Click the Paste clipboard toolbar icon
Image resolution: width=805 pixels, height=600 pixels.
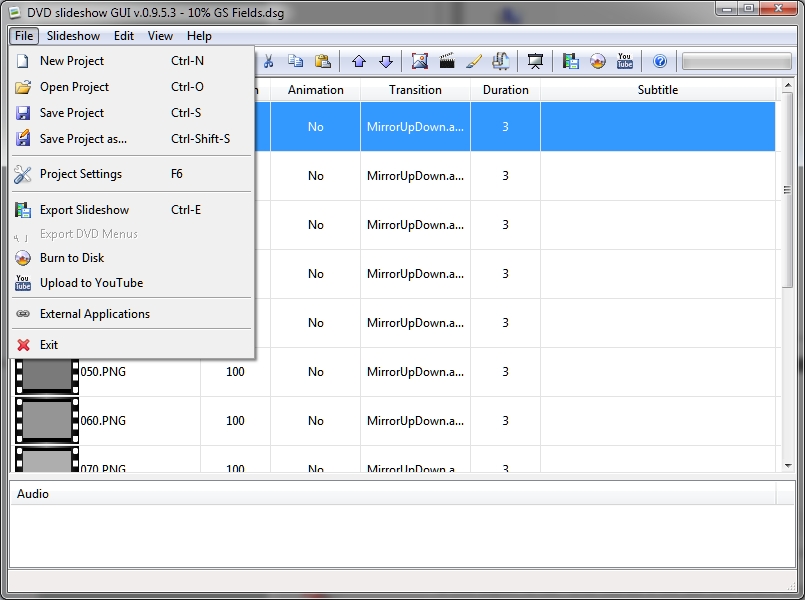click(322, 61)
